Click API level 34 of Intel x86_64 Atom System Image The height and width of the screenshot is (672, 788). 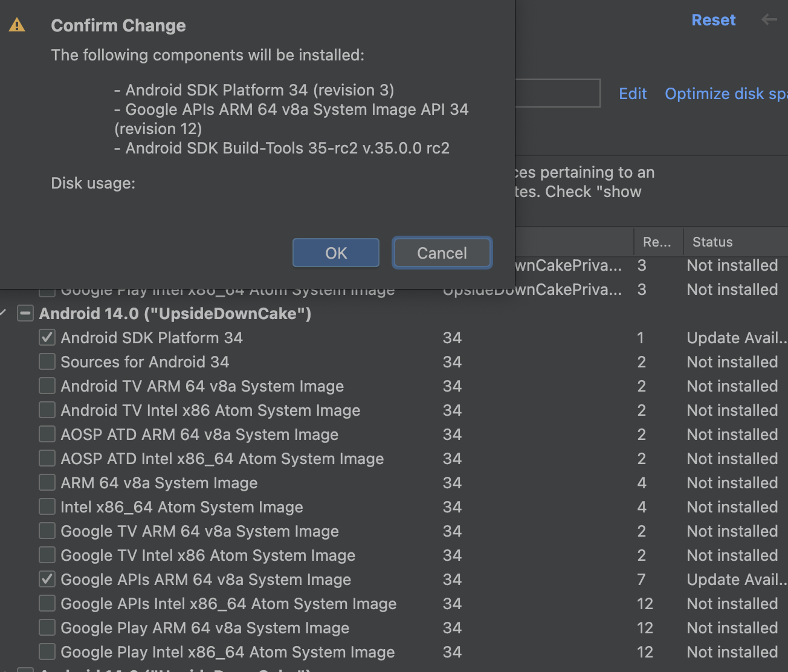[452, 507]
